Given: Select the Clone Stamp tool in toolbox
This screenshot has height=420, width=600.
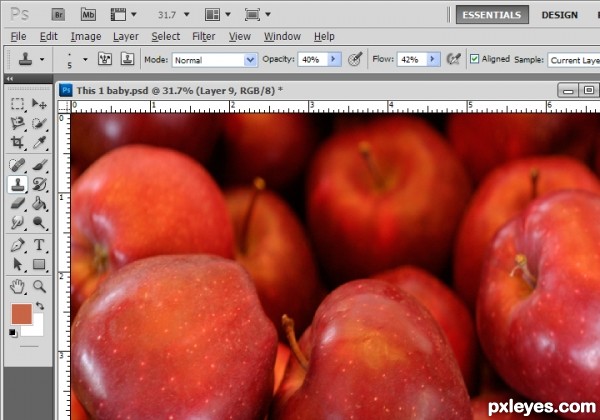Looking at the screenshot, I should (17, 184).
